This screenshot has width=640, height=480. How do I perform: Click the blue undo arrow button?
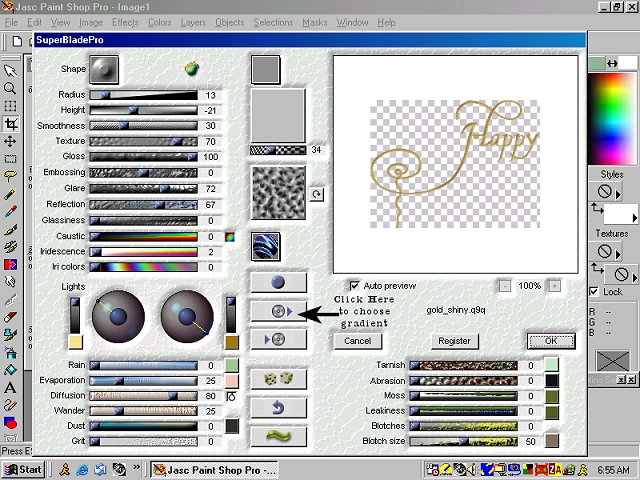click(x=277, y=408)
